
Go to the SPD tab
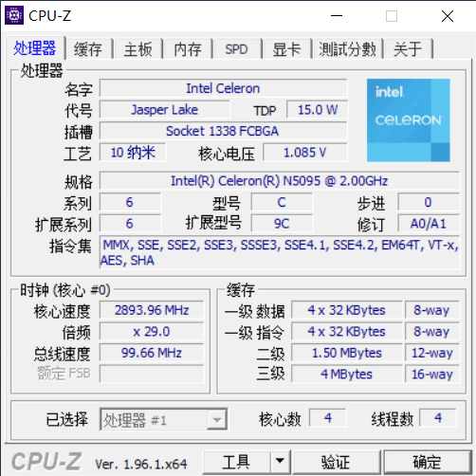click(x=237, y=49)
